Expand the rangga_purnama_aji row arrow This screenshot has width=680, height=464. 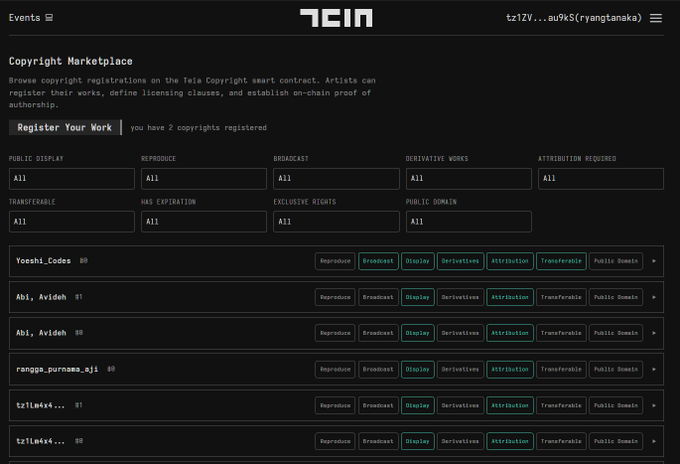(x=654, y=369)
